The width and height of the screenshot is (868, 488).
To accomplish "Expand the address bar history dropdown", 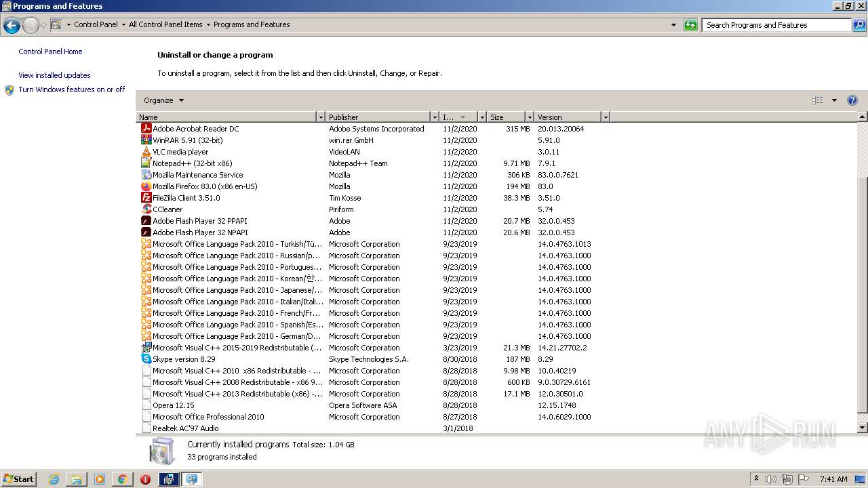I will coord(673,25).
